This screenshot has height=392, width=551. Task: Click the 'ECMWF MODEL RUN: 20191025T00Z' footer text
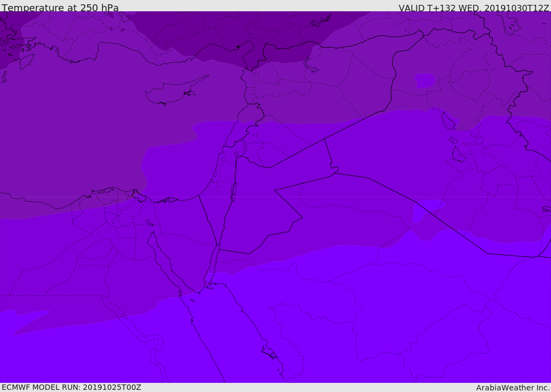(x=72, y=387)
